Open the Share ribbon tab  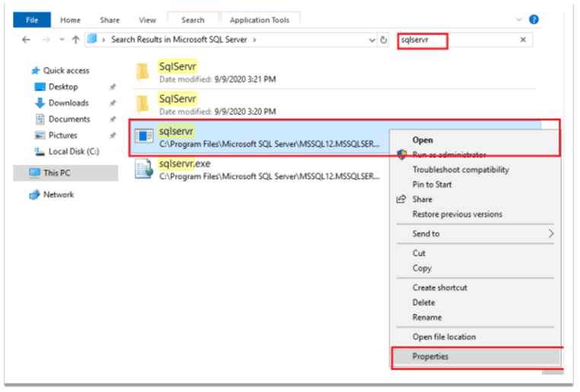point(110,20)
